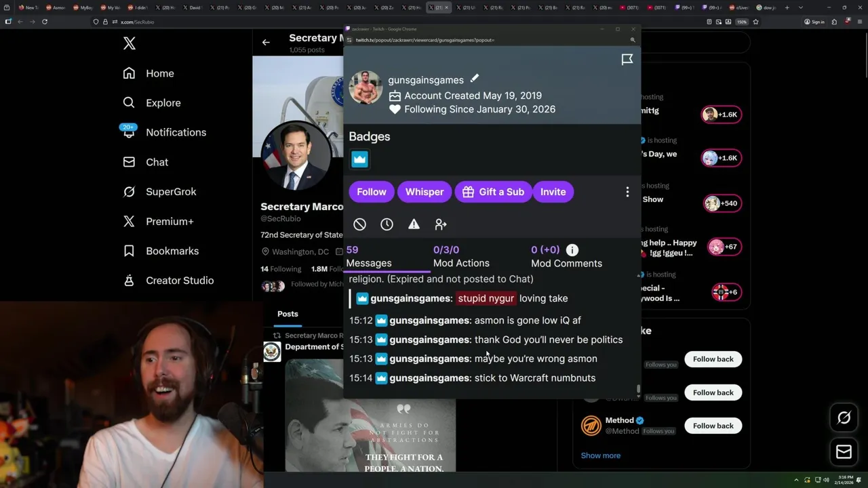Viewport: 868px width, 488px height.
Task: Open Premium+ in X sidebar
Action: [158, 221]
